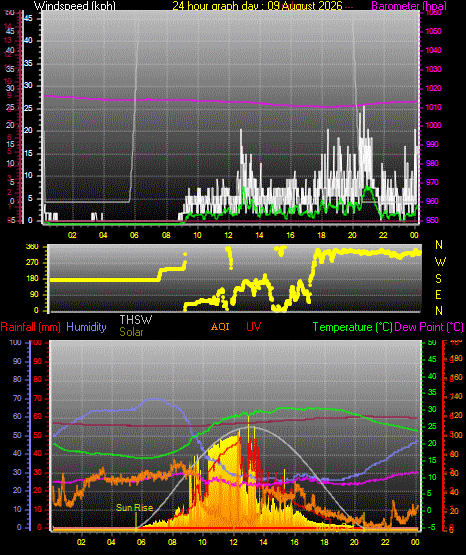Select the Solar legend label
The width and height of the screenshot is (466, 555).
coord(131,332)
